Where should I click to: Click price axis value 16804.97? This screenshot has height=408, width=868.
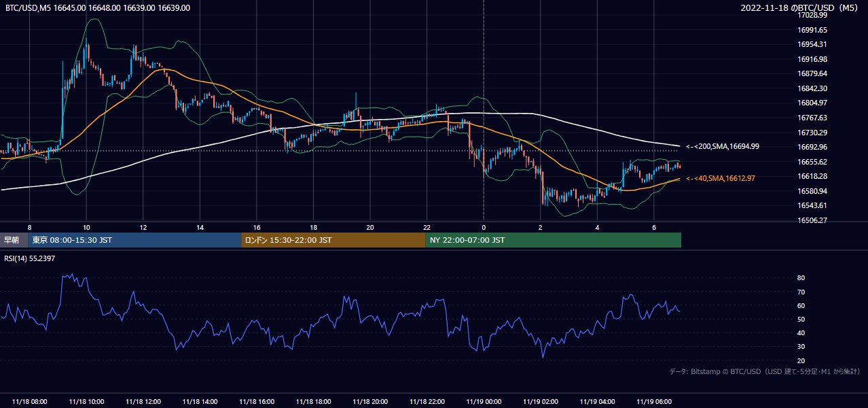pyautogui.click(x=812, y=103)
